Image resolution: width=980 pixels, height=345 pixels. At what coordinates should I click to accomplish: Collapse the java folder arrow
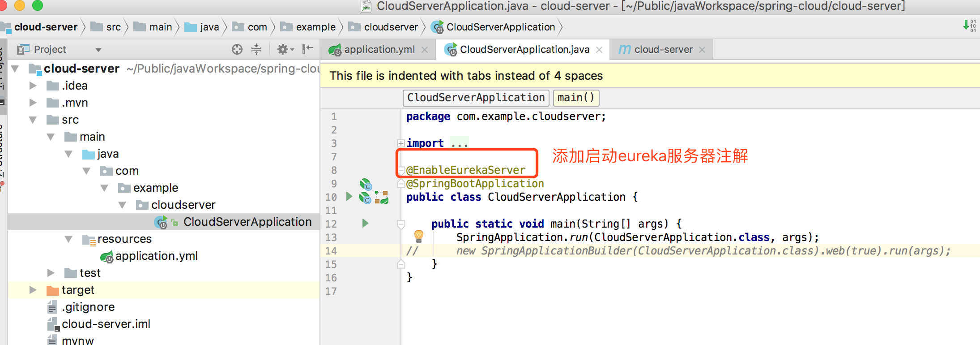point(68,154)
